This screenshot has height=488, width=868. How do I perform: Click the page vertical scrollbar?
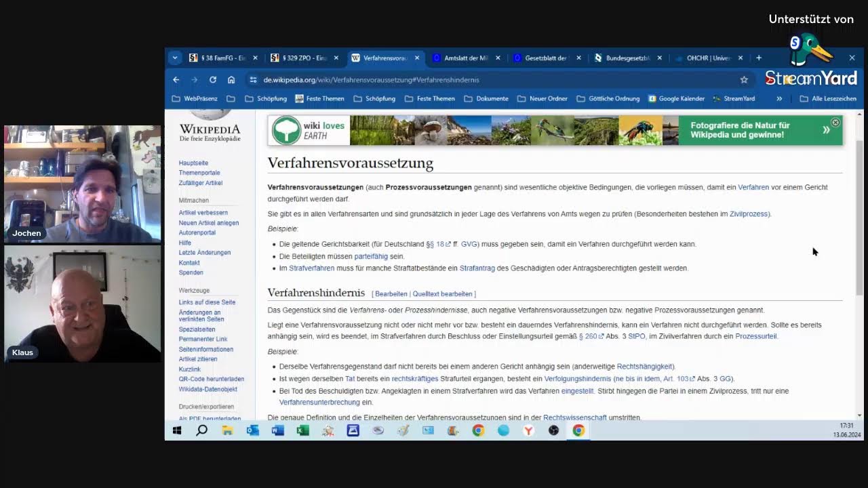tap(859, 217)
